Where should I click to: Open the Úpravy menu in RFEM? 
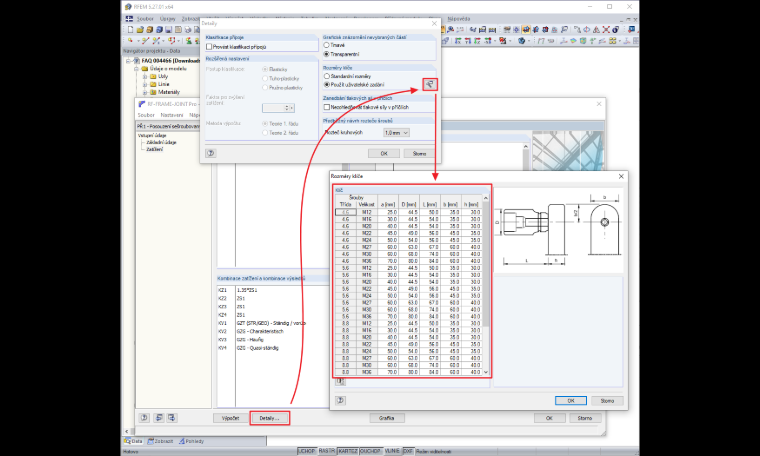(168, 18)
